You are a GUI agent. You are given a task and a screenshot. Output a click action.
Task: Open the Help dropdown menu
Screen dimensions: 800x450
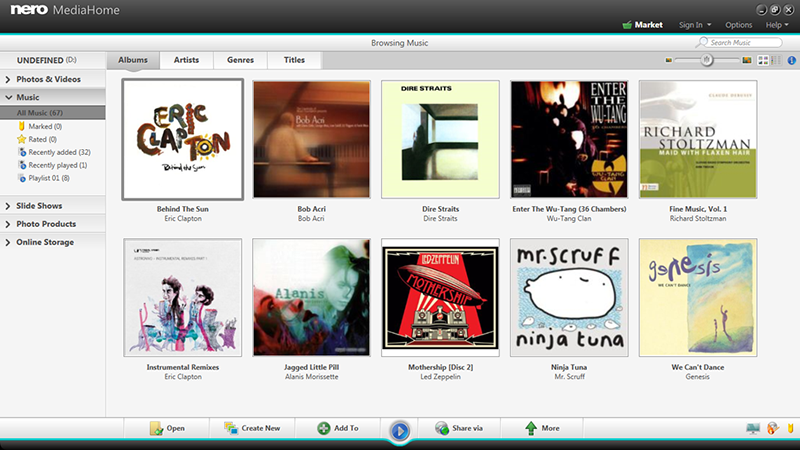coord(777,24)
